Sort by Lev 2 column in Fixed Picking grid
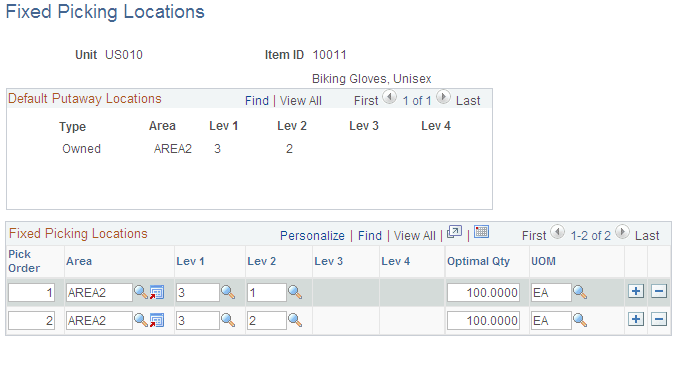This screenshot has width=694, height=367. 262,261
